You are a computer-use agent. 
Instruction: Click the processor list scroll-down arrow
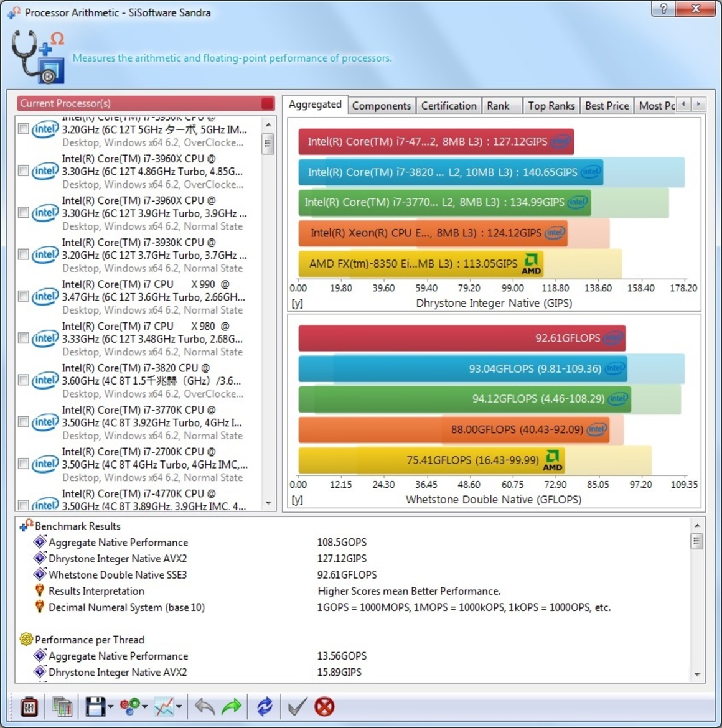(x=268, y=503)
